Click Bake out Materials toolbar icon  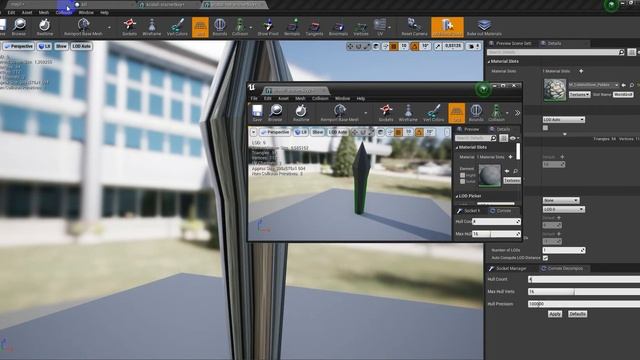(x=484, y=27)
